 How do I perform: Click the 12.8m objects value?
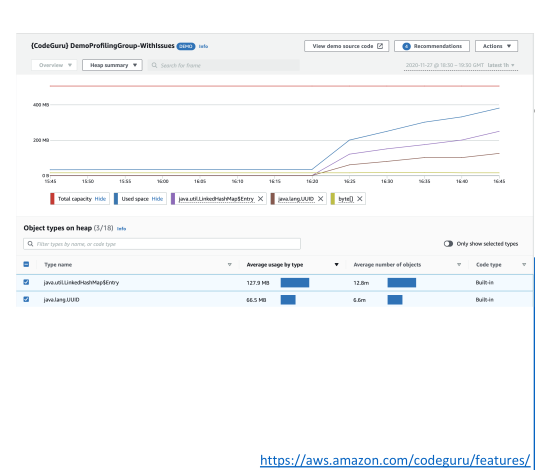point(361,283)
